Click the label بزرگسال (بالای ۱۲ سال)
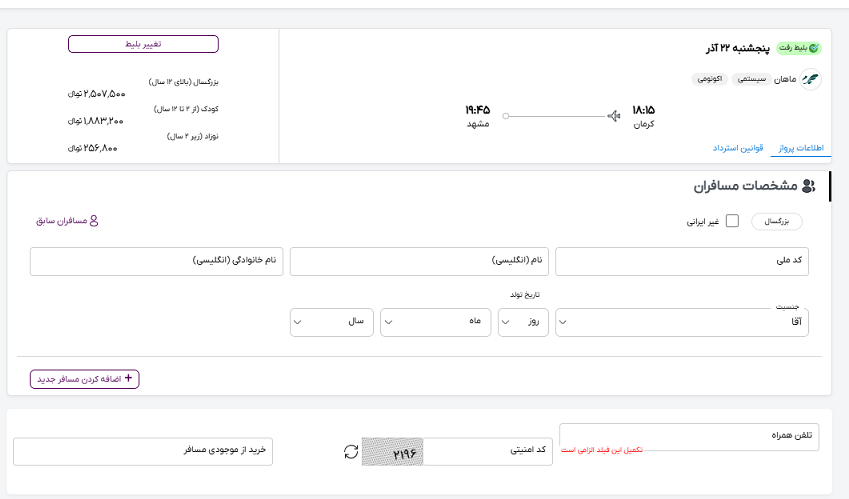 point(184,82)
